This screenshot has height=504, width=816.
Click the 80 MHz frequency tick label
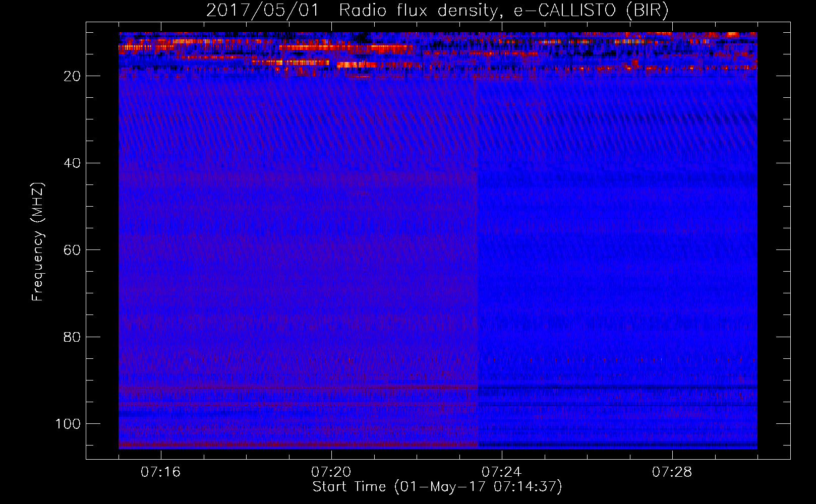[x=72, y=337]
